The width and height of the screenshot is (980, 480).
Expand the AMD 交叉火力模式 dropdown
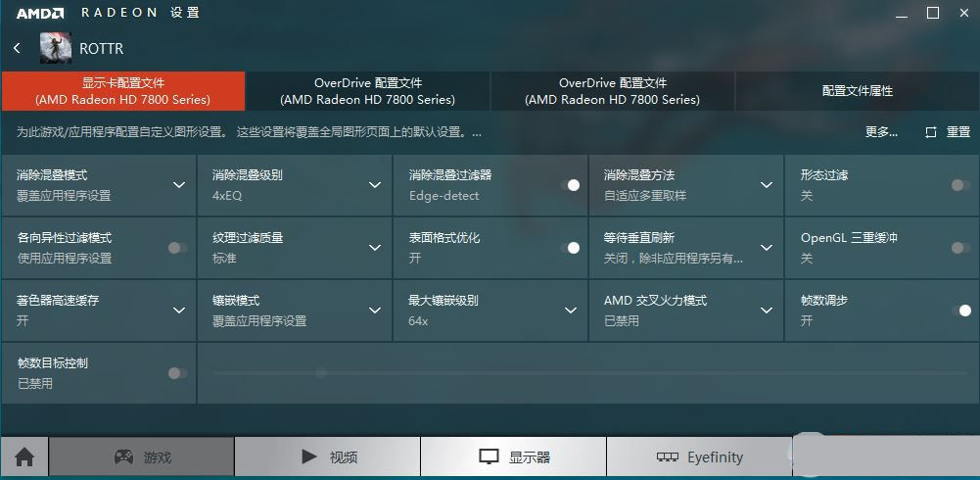(x=767, y=310)
